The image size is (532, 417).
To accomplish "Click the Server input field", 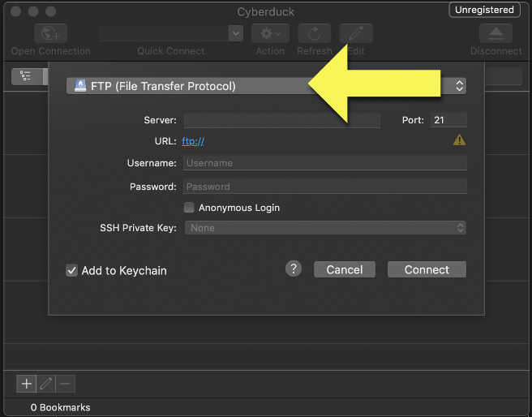I will (x=281, y=120).
